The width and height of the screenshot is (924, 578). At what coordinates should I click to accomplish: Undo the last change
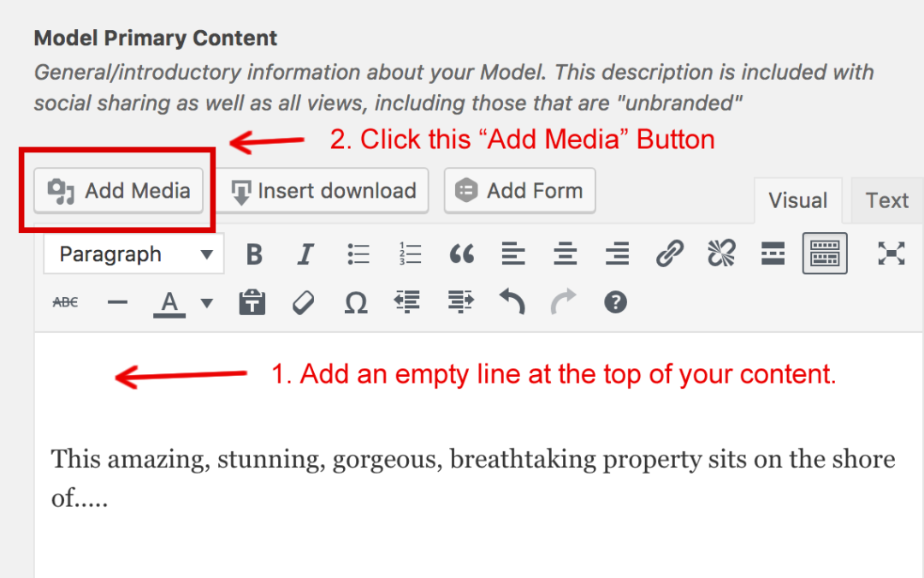pos(512,301)
